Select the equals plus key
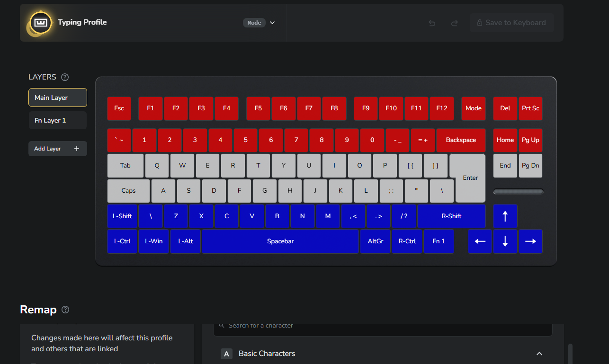The width and height of the screenshot is (609, 364). (x=423, y=140)
